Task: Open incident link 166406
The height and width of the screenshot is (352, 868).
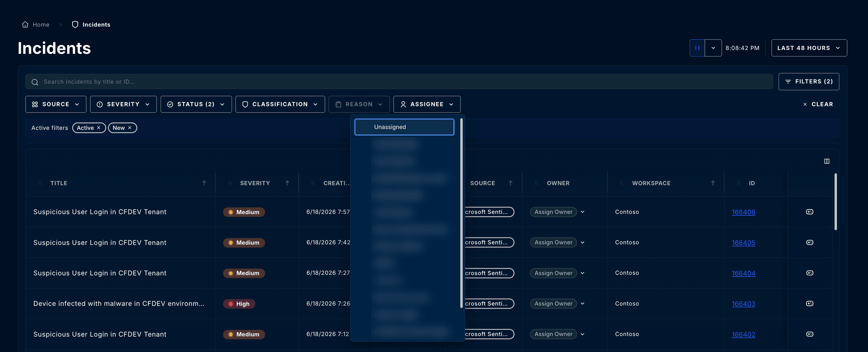Action: (x=743, y=212)
